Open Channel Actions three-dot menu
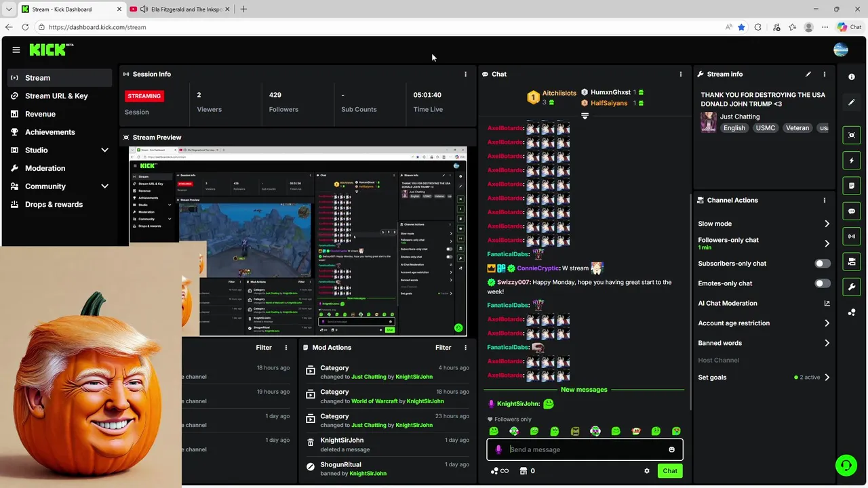Screen dimensions: 868x488 pos(825,200)
